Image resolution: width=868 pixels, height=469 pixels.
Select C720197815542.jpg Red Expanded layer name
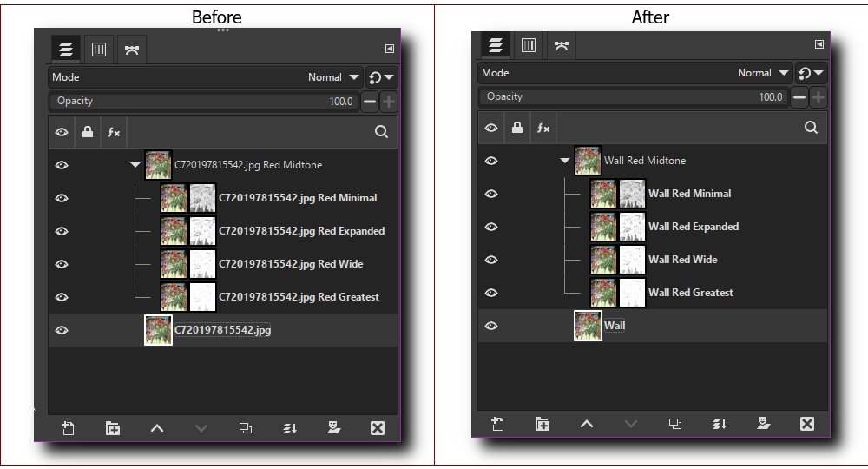coord(302,231)
